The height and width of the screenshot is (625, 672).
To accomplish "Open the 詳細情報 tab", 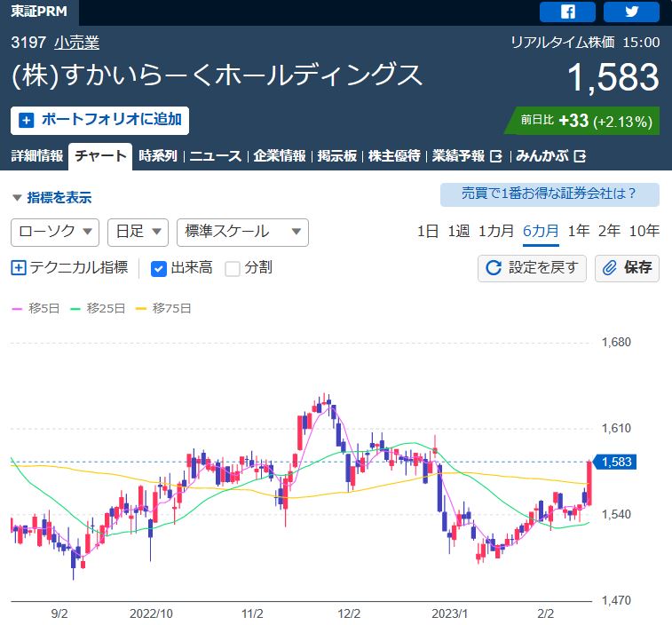I will coord(37,155).
